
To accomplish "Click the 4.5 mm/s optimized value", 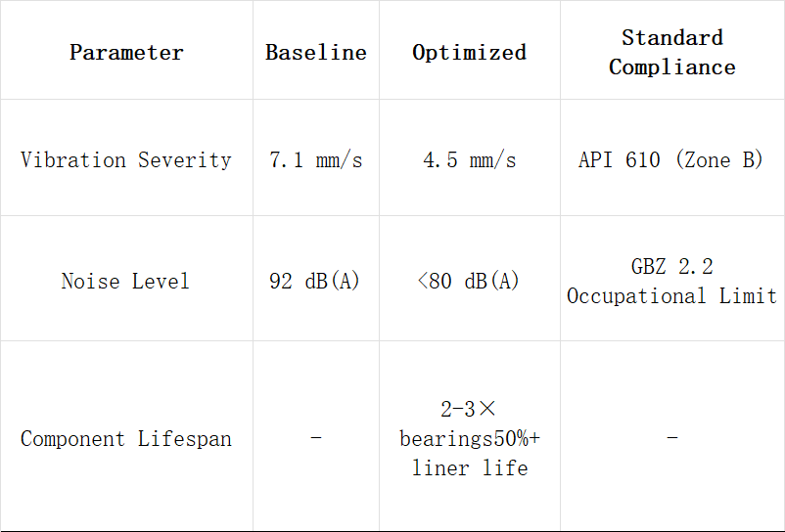I will tap(470, 157).
